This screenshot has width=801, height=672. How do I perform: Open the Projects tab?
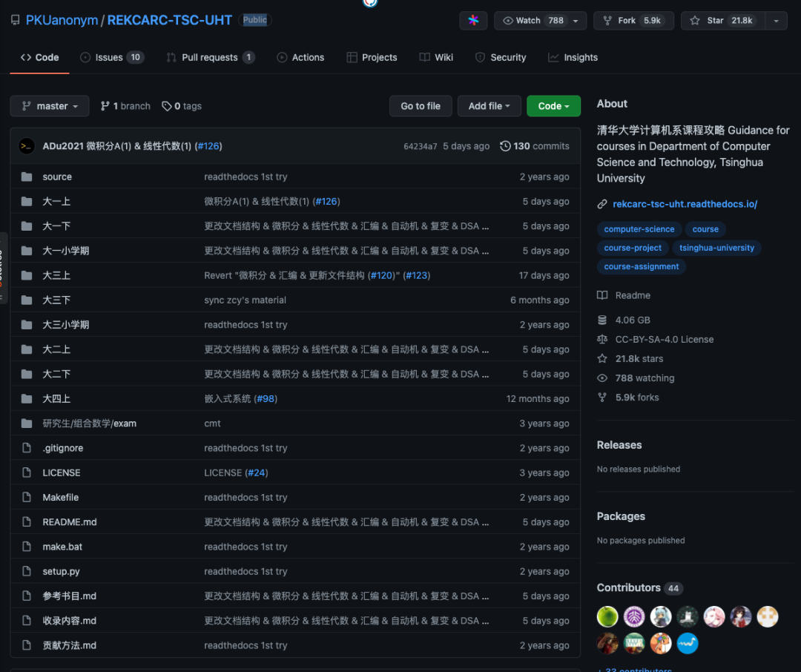coord(372,57)
